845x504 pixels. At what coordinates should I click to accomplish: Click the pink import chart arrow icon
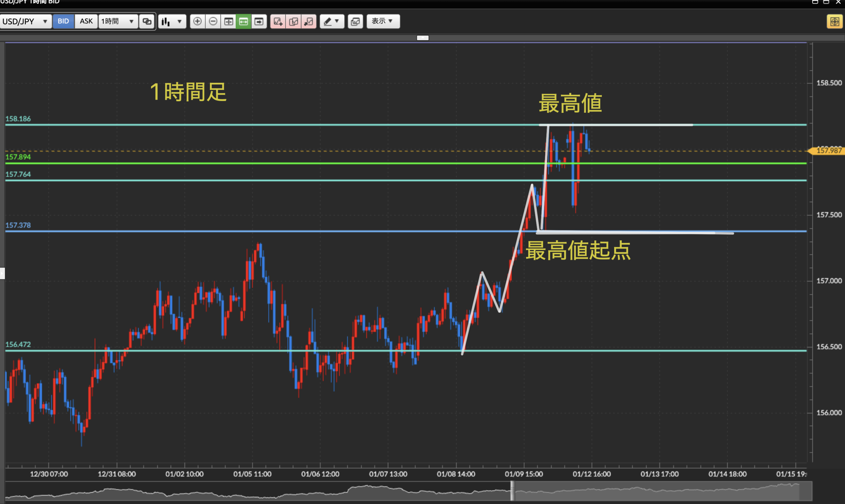tap(309, 21)
